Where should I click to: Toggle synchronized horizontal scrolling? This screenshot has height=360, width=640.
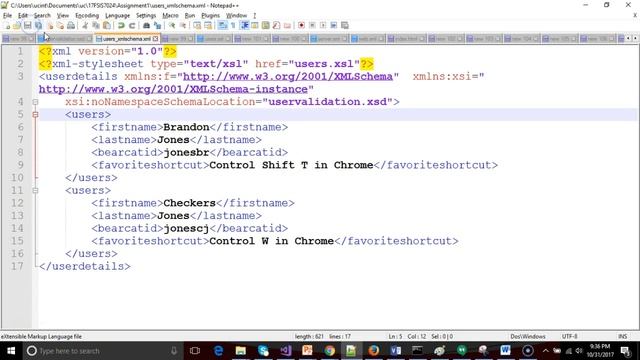[208, 25]
